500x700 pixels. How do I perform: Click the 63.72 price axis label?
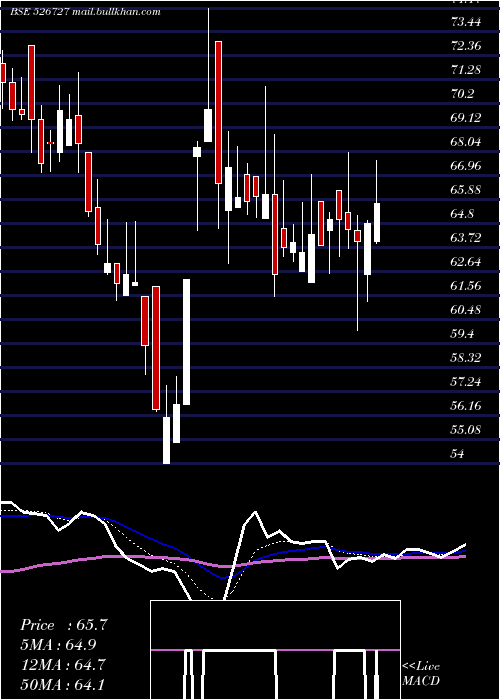pyautogui.click(x=466, y=238)
